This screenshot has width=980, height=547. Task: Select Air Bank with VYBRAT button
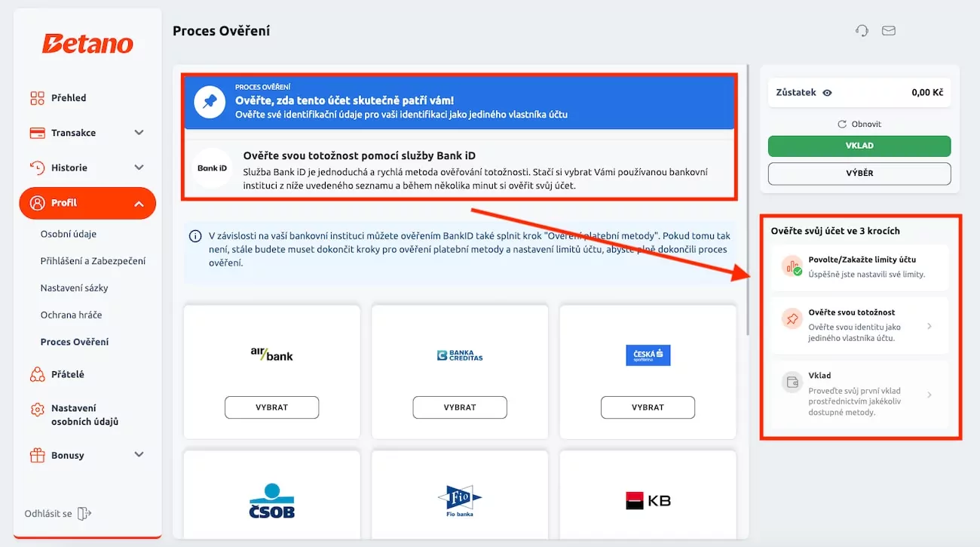tap(271, 407)
